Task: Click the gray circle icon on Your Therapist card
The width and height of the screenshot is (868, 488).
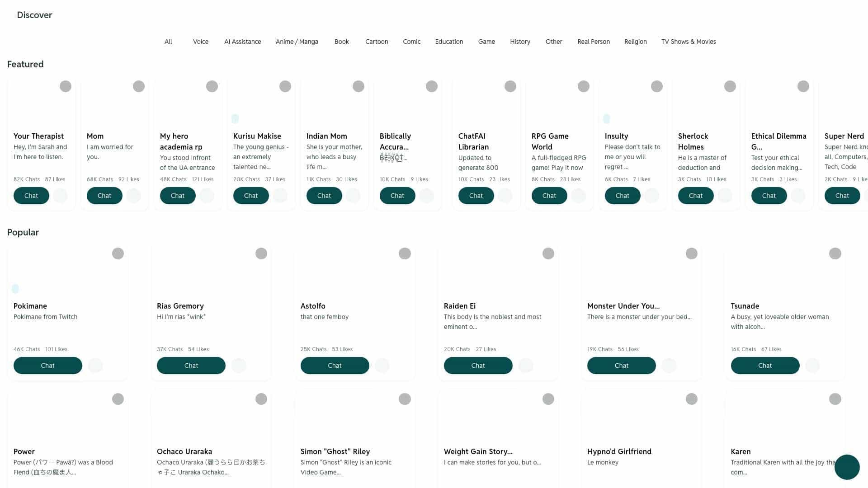Action: [66, 86]
